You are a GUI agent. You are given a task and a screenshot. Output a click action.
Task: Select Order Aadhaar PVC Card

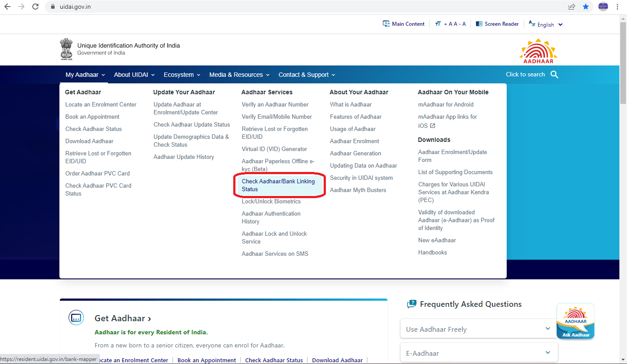point(97,174)
